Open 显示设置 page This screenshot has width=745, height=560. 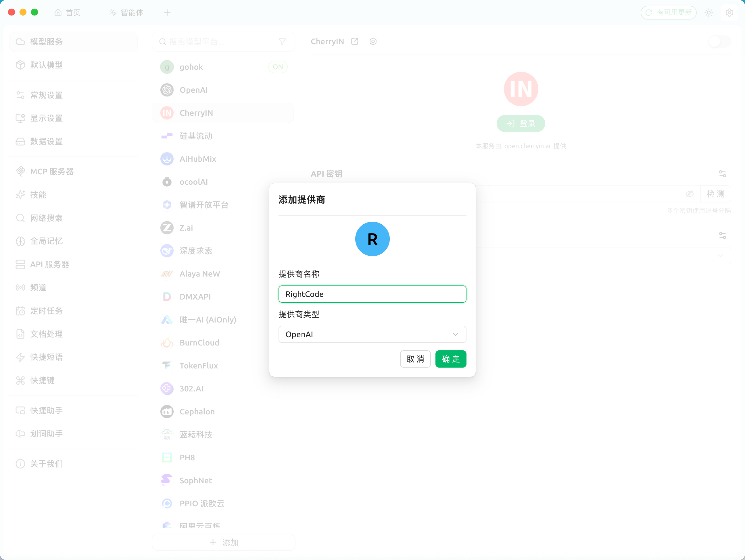(x=73, y=118)
